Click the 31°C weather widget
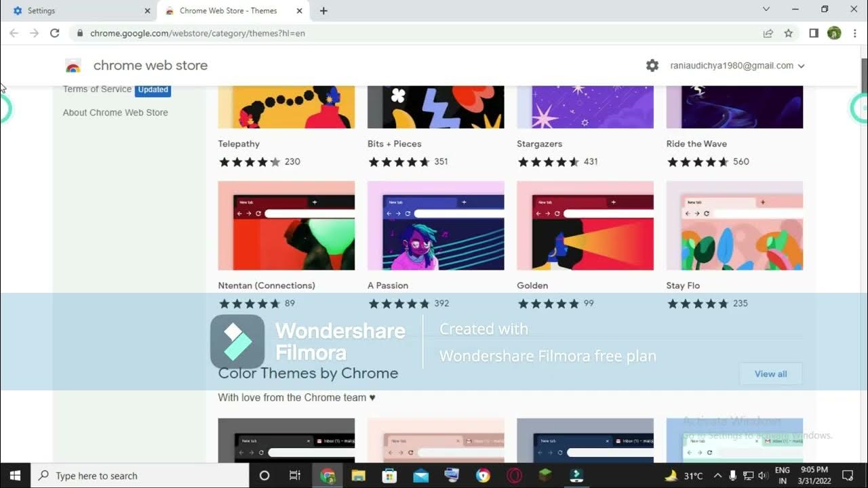This screenshot has height=488, width=868. point(684,475)
